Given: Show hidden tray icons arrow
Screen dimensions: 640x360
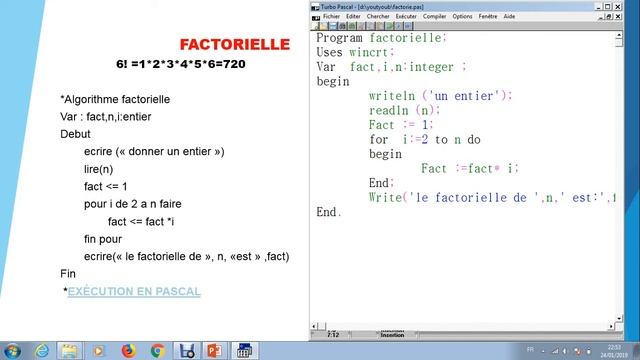Looking at the screenshot, I should pyautogui.click(x=543, y=351).
